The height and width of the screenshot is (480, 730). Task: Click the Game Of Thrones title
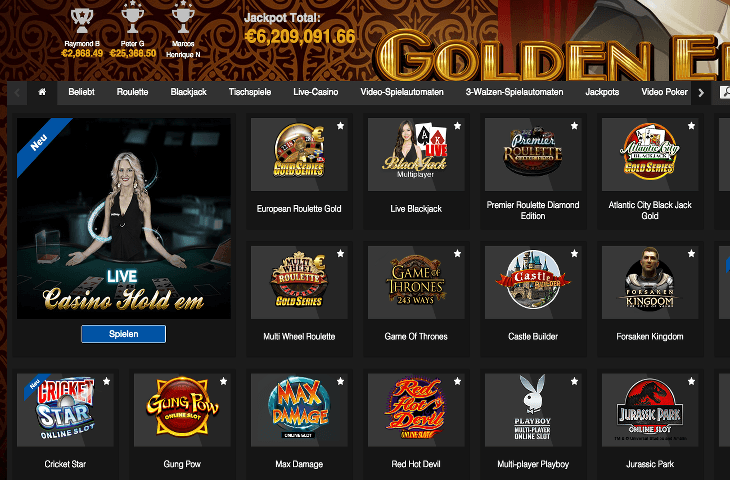pyautogui.click(x=416, y=337)
